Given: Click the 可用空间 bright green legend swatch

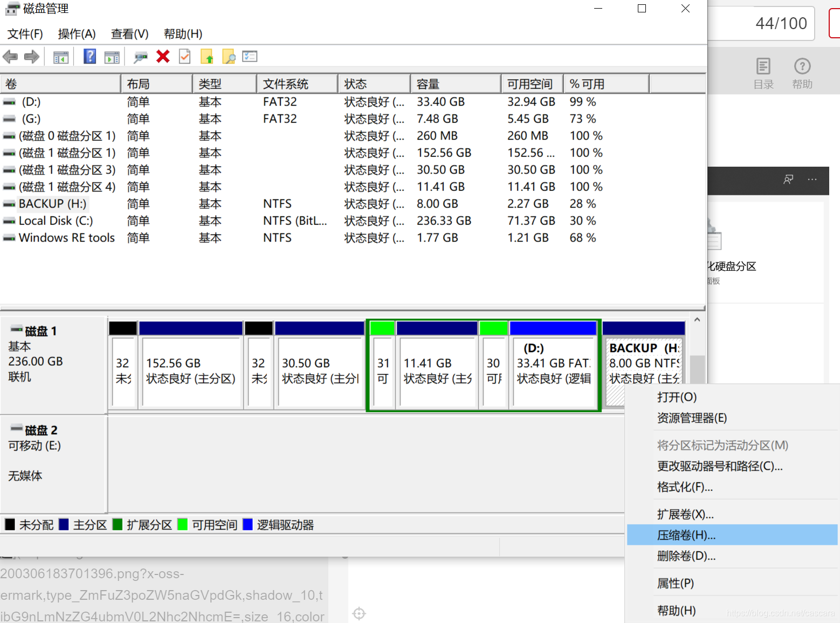Looking at the screenshot, I should point(182,524).
